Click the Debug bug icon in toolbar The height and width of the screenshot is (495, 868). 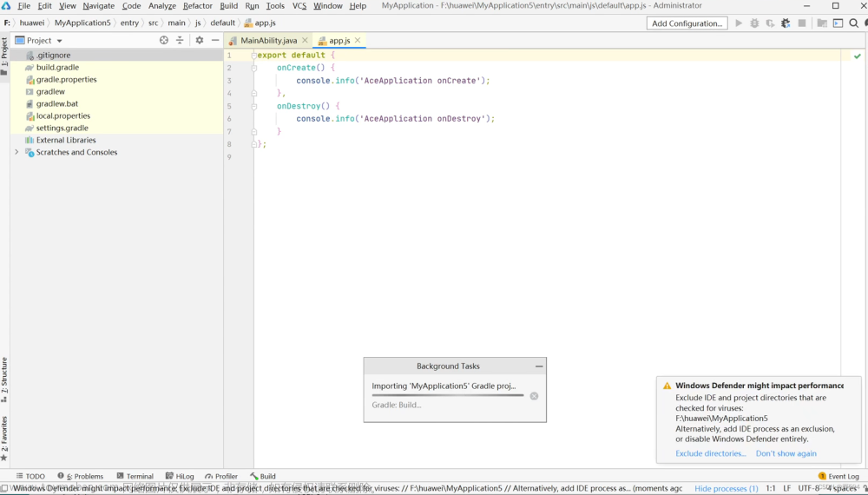pyautogui.click(x=754, y=23)
